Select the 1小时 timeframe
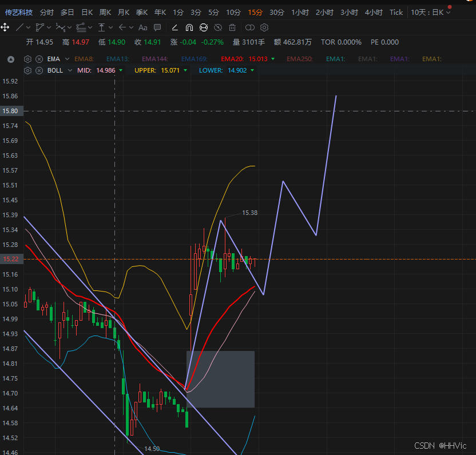Screen dimensions: 476x455 300,13
